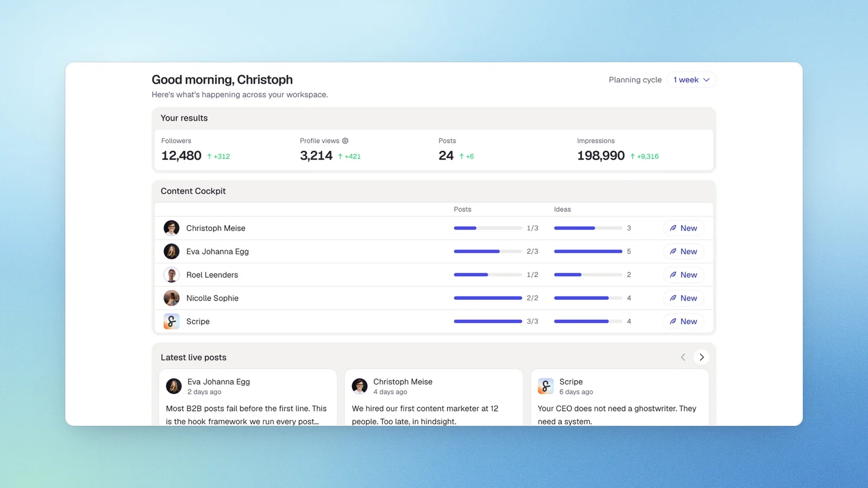
Task: Go to next latest live posts
Action: point(701,357)
